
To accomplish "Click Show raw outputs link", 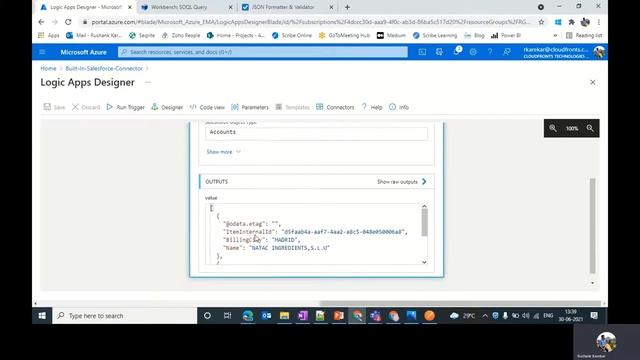I will (x=402, y=182).
